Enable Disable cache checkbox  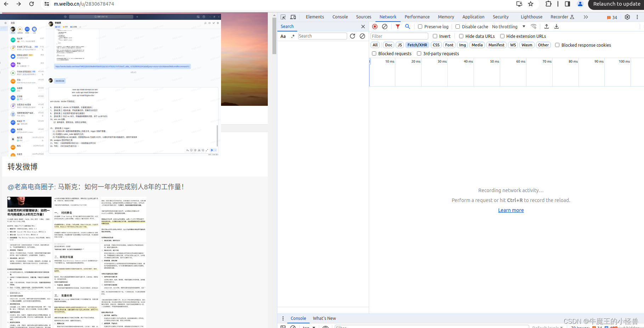[458, 27]
